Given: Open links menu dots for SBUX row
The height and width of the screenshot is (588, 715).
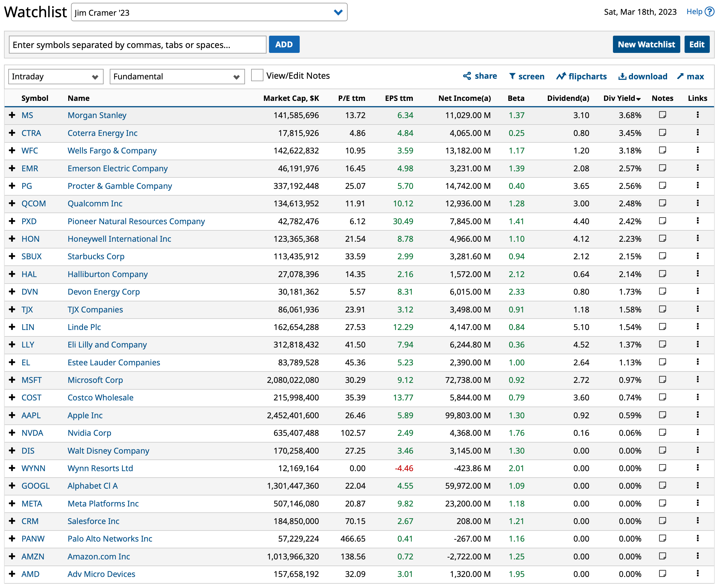Looking at the screenshot, I should [697, 256].
